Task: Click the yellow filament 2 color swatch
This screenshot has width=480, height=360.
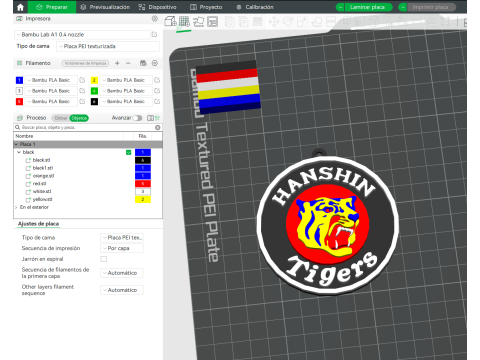Action: pyautogui.click(x=94, y=80)
